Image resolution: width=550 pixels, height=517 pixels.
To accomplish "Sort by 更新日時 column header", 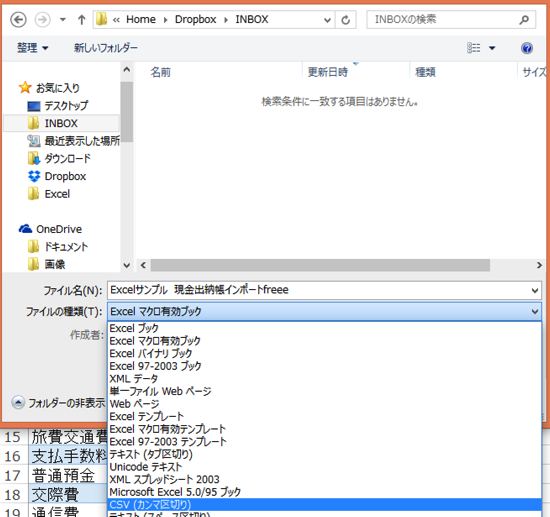I will pos(328,72).
